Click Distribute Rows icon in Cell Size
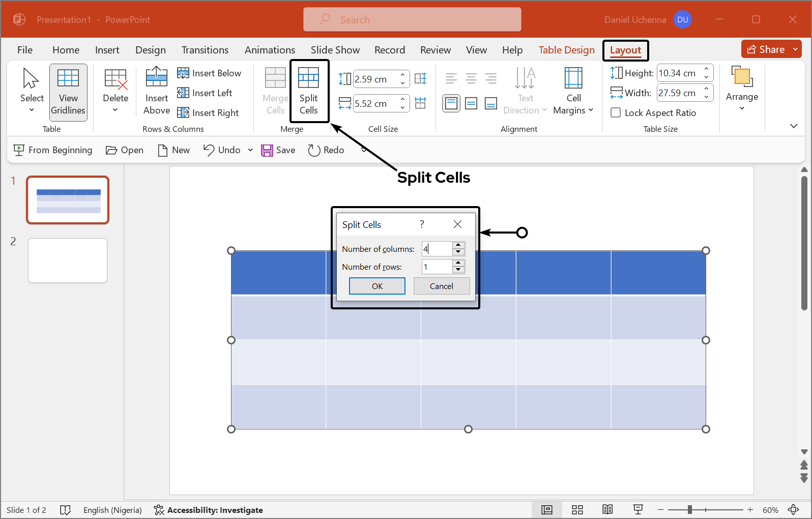Image resolution: width=812 pixels, height=519 pixels. point(420,78)
